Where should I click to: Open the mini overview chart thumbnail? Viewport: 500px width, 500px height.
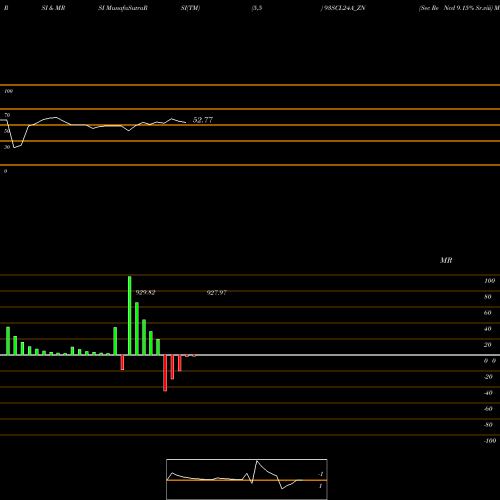pyautogui.click(x=247, y=479)
